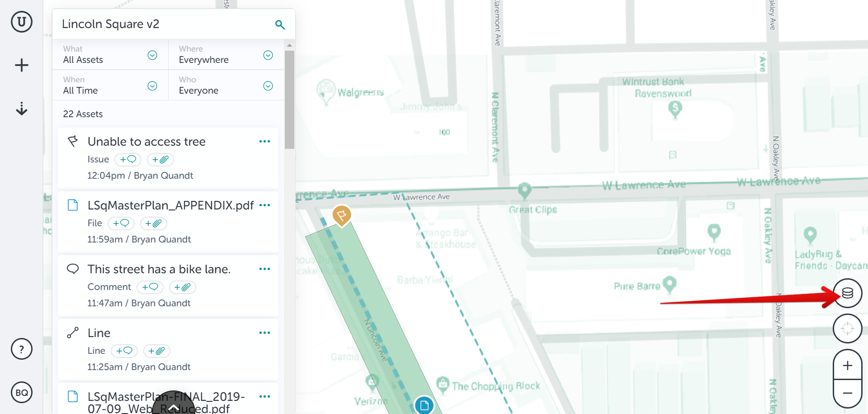Open the Unable to access tree issue

(x=146, y=142)
